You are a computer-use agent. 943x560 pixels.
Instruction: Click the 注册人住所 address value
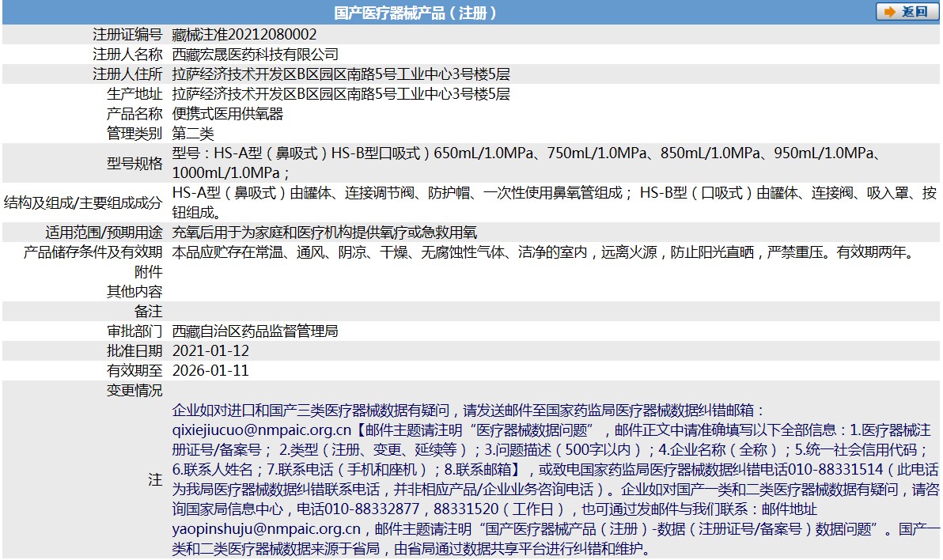click(x=341, y=74)
